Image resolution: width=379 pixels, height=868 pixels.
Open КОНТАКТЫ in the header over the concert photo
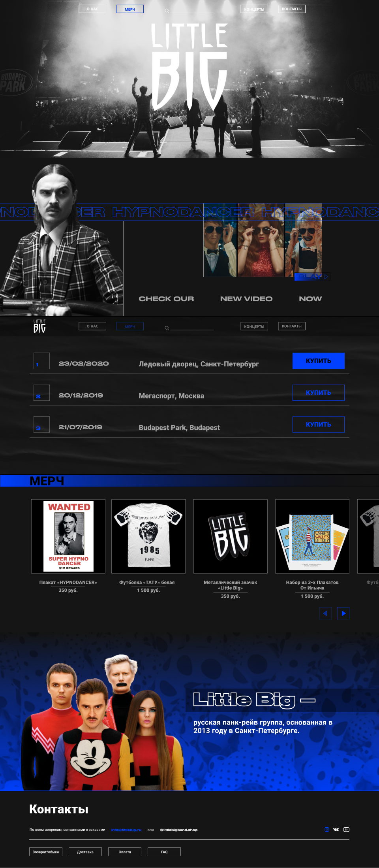(x=292, y=9)
